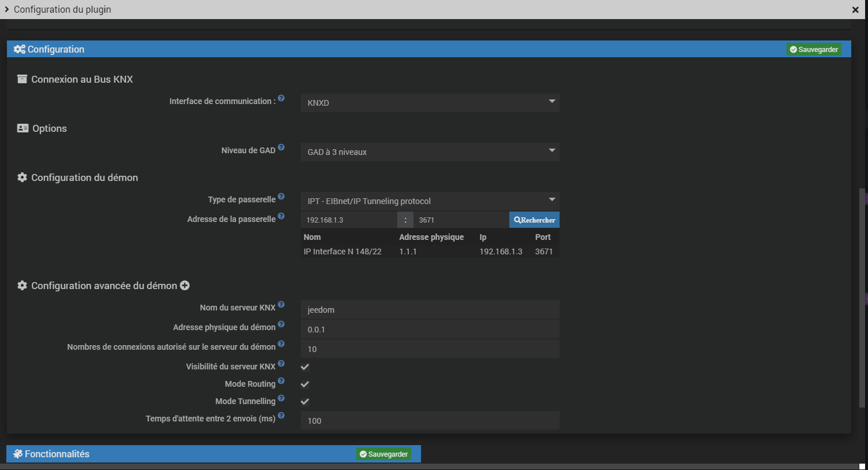
Task: Uncheck the Mode Tunnelling checkbox
Action: (x=305, y=402)
